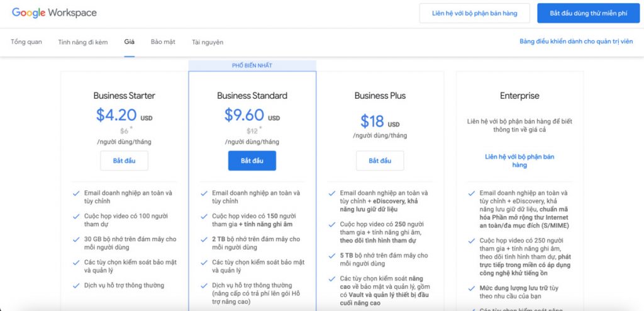Viewport: 644px width, 311px height.
Task: Click checkmark beside Plus '5 TB bộ nhớ'
Action: [x=332, y=256]
